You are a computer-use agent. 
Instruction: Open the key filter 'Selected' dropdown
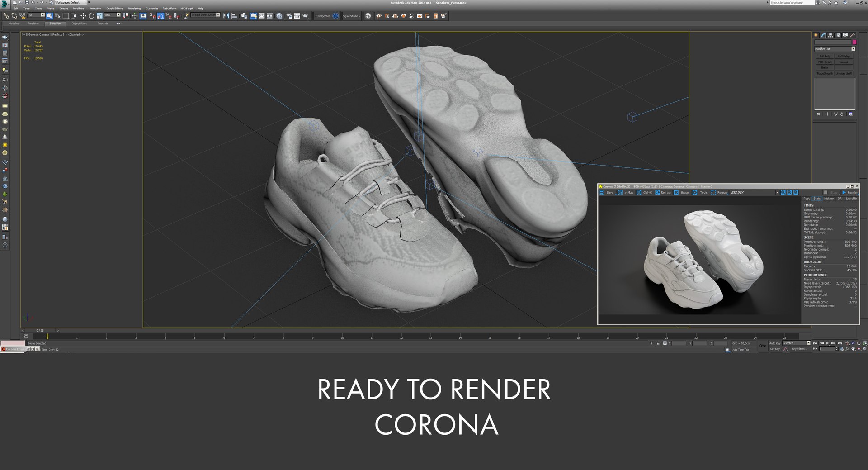tap(796, 343)
